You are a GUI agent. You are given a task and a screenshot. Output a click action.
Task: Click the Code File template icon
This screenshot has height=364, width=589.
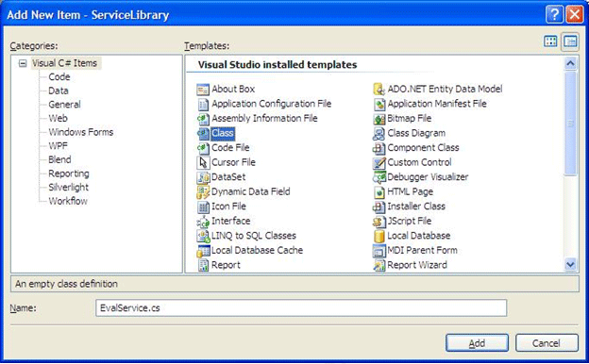point(203,148)
